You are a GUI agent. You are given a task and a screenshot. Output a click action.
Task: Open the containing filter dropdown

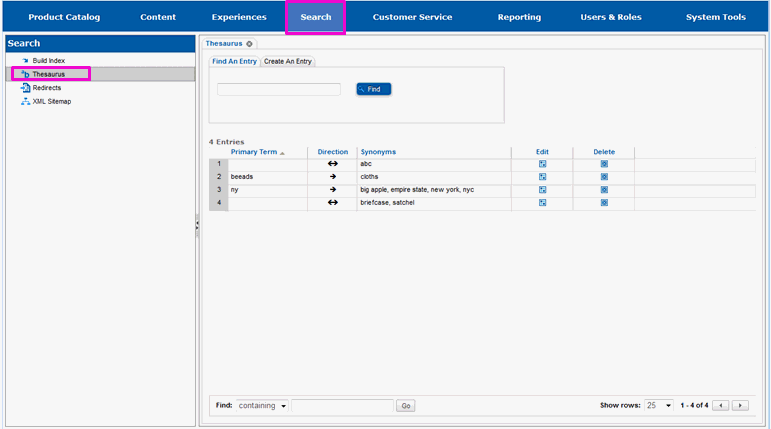[x=262, y=405]
